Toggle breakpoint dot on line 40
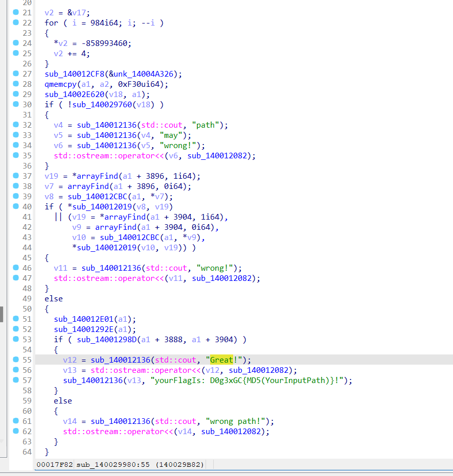453x476 pixels. pyautogui.click(x=16, y=206)
